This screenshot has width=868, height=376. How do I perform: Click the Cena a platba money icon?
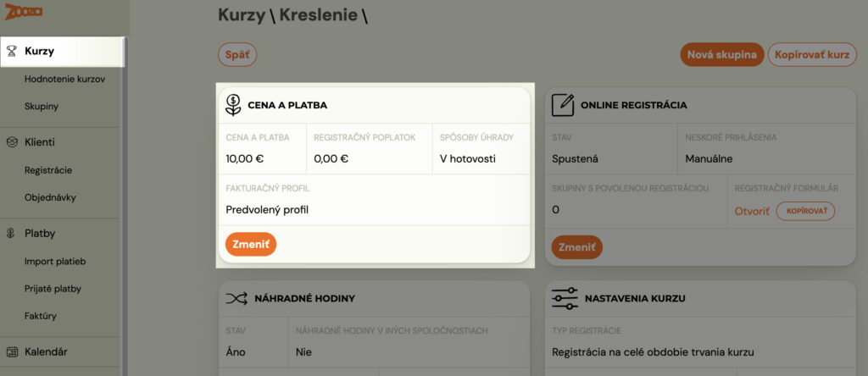pyautogui.click(x=234, y=104)
